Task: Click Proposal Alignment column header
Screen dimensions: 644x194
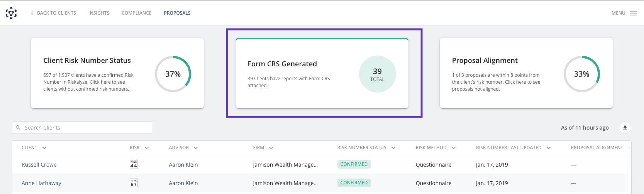Action: (x=597, y=148)
